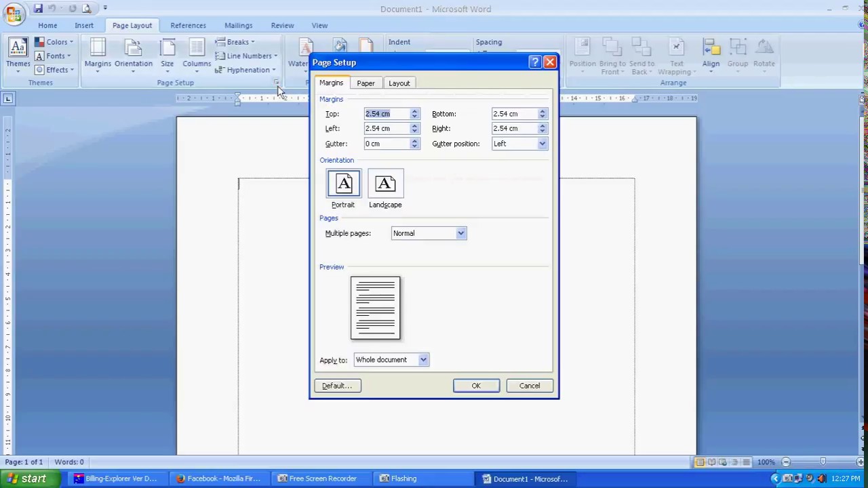Screen dimensions: 868x488
Task: Select the Margins tab in dialog
Action: [332, 83]
